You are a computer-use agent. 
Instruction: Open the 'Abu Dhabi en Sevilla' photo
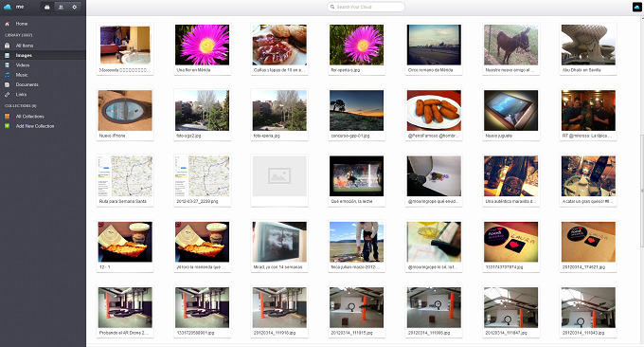point(588,45)
